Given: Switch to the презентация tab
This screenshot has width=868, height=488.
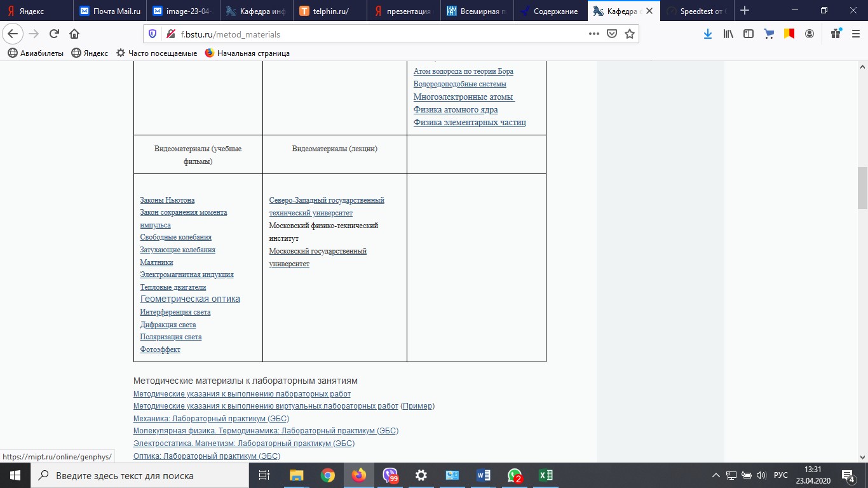Looking at the screenshot, I should (x=403, y=11).
